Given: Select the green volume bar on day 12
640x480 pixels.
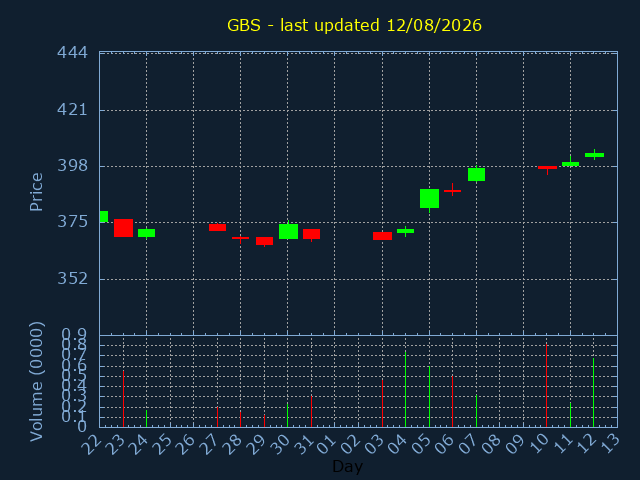Looking at the screenshot, I should click(593, 393).
